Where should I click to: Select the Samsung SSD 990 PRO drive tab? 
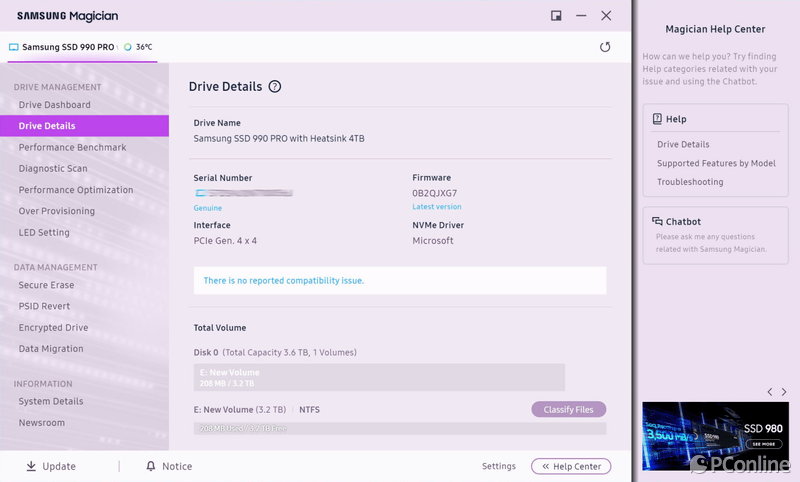tap(68, 47)
